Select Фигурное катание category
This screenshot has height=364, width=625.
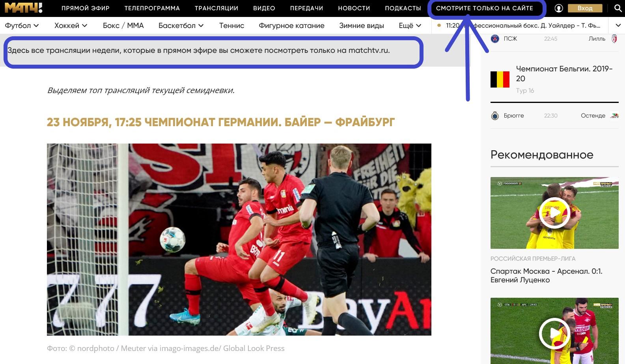click(x=291, y=25)
